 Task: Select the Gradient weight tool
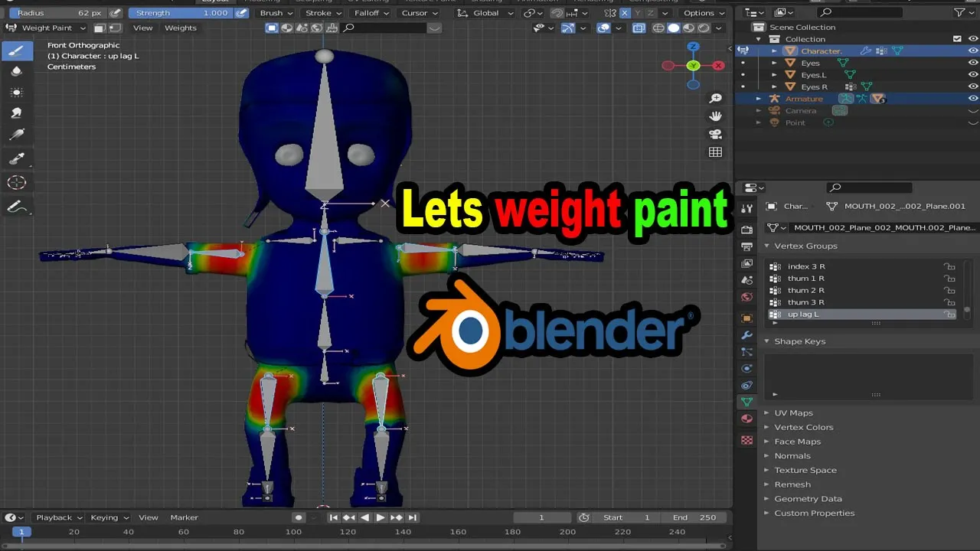17,134
